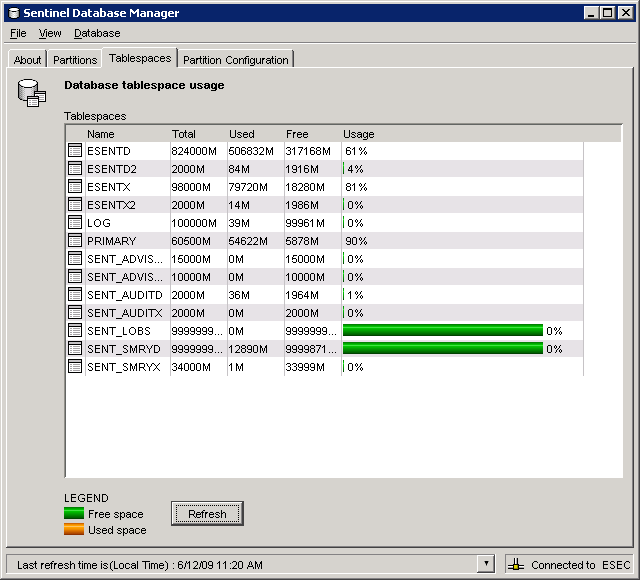Switch to the Partition Configuration tab
This screenshot has width=640, height=580.
coord(236,60)
